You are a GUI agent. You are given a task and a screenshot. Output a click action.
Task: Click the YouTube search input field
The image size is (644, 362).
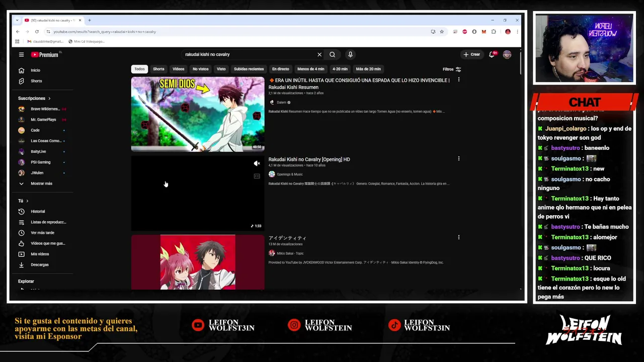(249, 54)
